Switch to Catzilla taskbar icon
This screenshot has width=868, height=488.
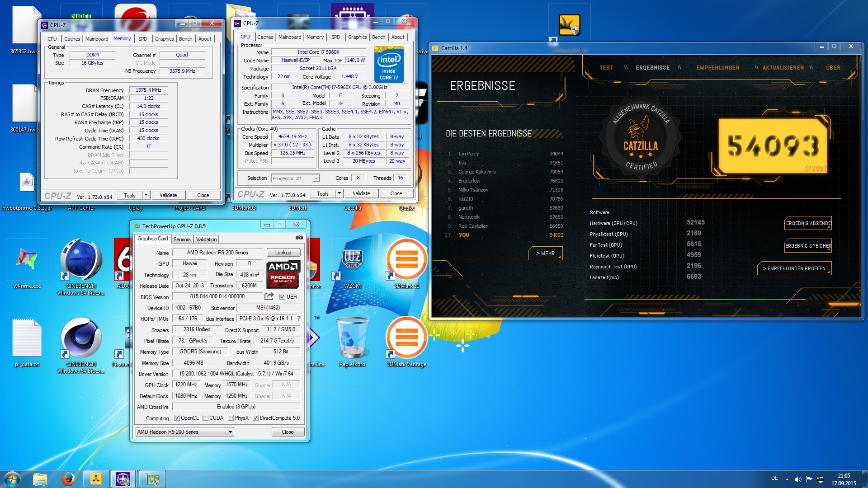click(x=96, y=479)
